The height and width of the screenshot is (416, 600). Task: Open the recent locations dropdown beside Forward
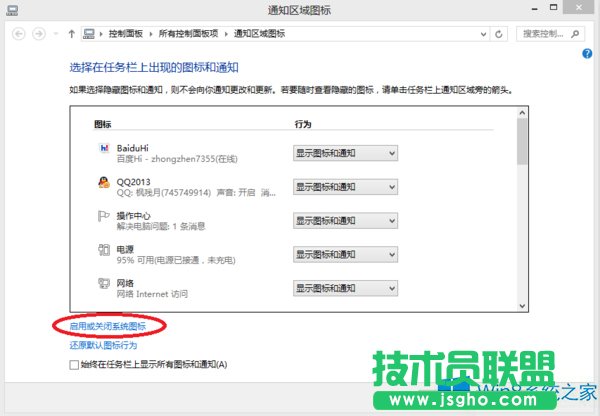pos(56,34)
